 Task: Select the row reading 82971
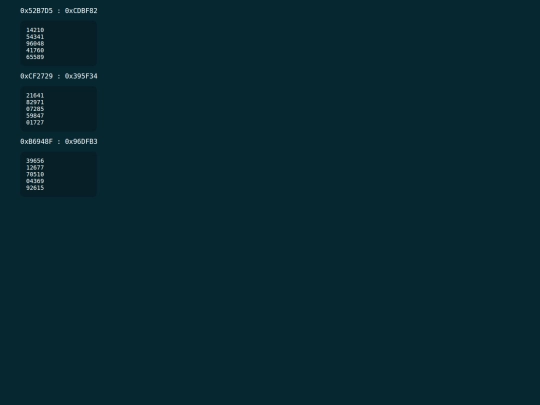[35, 102]
